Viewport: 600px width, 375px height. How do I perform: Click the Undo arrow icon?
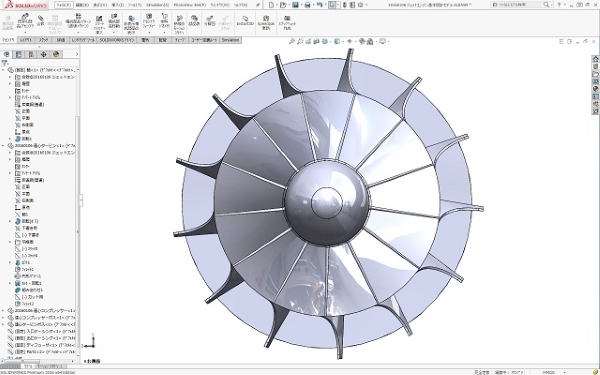pyautogui.click(x=320, y=5)
